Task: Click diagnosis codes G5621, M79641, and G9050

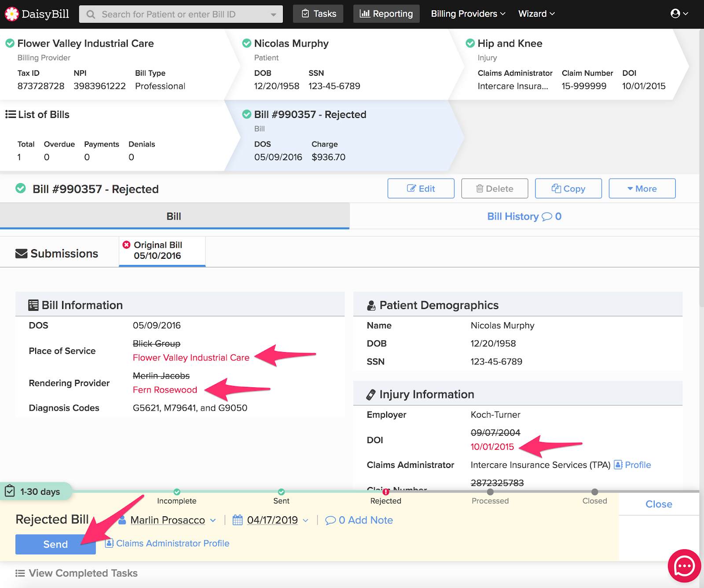Action: [190, 408]
